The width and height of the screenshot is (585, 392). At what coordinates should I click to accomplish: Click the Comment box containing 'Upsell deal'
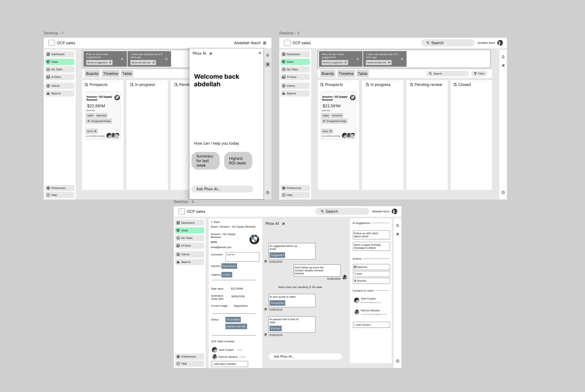pos(242,257)
